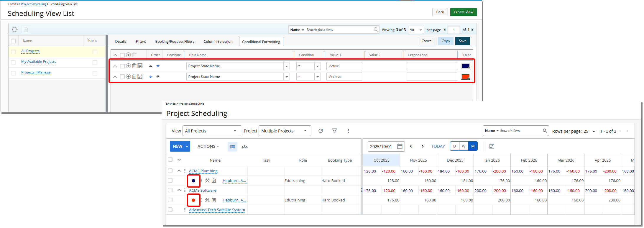644x228 pixels.
Task: Add row via plus icon in Archive row
Action: (x=129, y=76)
